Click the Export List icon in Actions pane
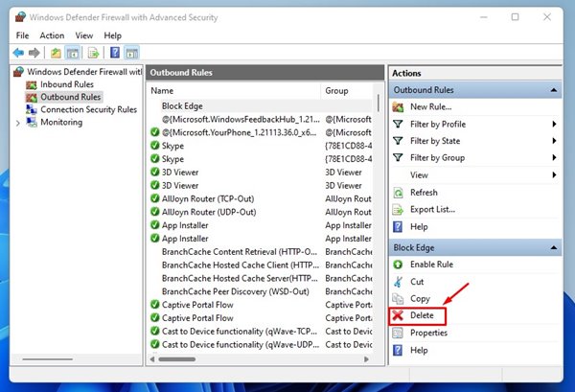Viewport: 575px width, 392px height. pyautogui.click(x=398, y=209)
